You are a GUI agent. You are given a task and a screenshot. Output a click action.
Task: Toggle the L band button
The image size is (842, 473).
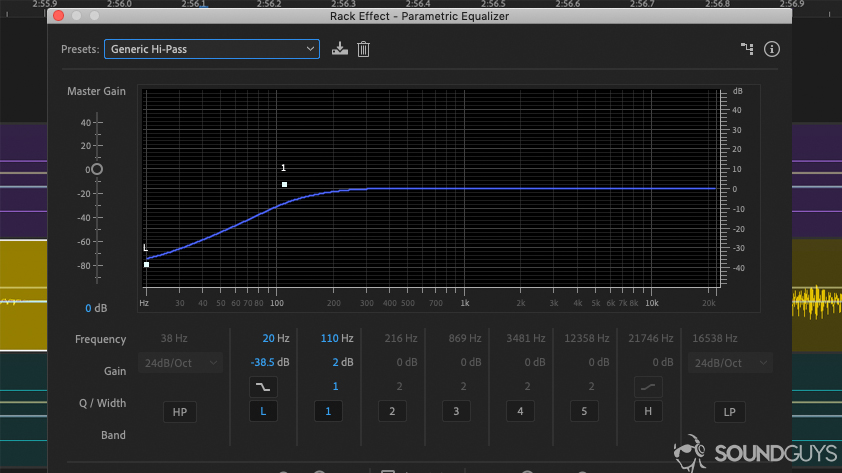(263, 411)
